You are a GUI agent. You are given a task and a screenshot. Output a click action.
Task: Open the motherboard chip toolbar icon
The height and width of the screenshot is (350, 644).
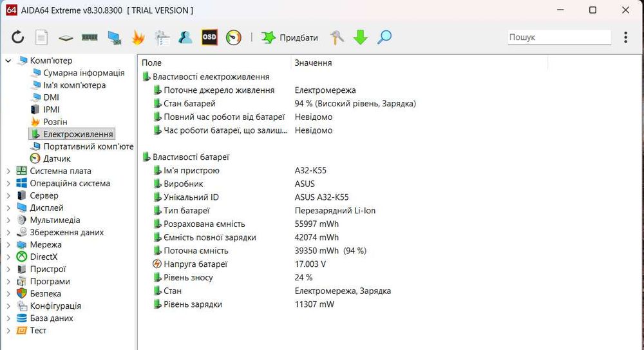[66, 38]
